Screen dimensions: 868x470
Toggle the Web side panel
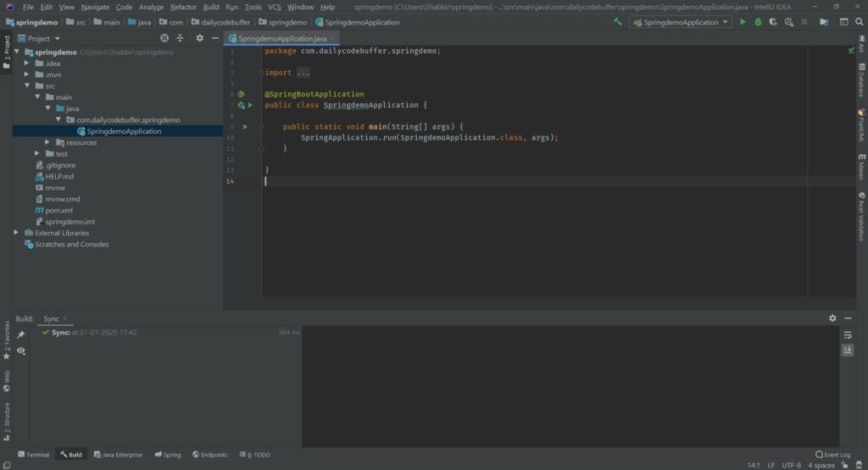(x=6, y=381)
